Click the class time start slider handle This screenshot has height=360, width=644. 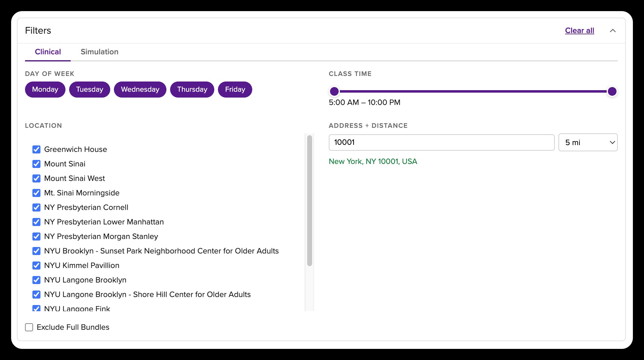(334, 91)
